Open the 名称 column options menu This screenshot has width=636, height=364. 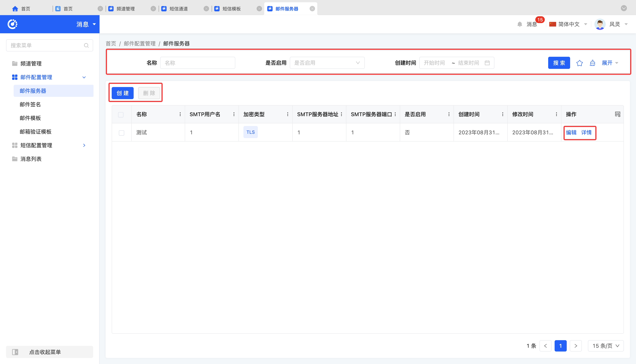180,114
